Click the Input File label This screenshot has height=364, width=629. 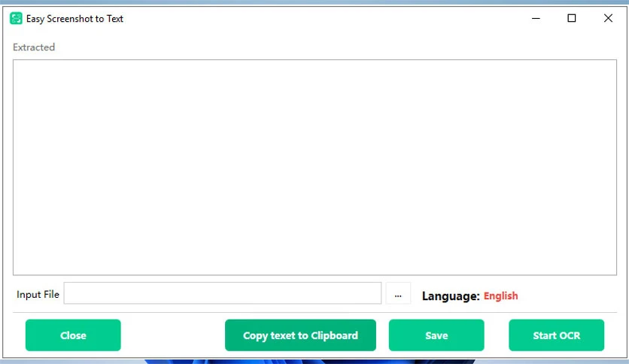coord(38,295)
